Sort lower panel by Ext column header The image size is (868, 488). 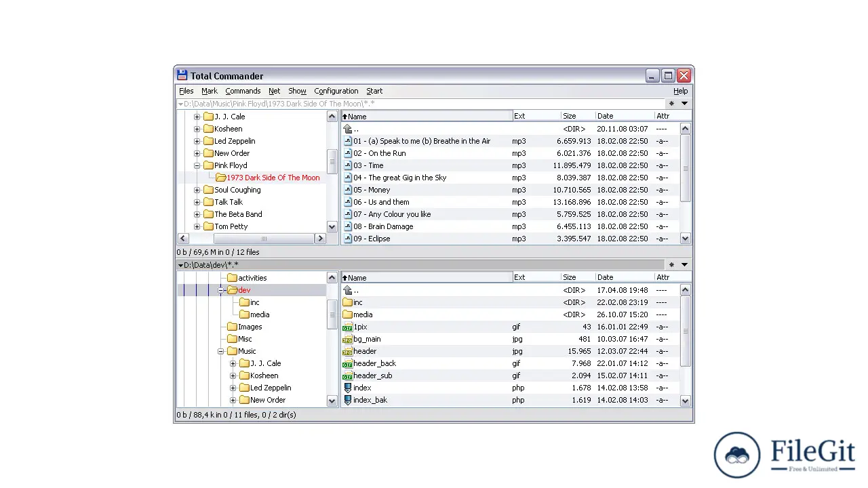click(536, 277)
